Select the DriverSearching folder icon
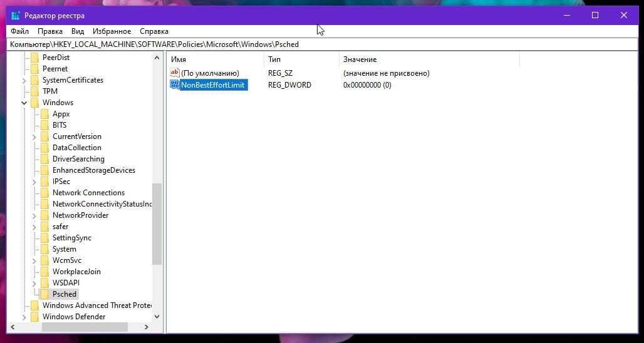This screenshot has width=644, height=343. point(44,159)
